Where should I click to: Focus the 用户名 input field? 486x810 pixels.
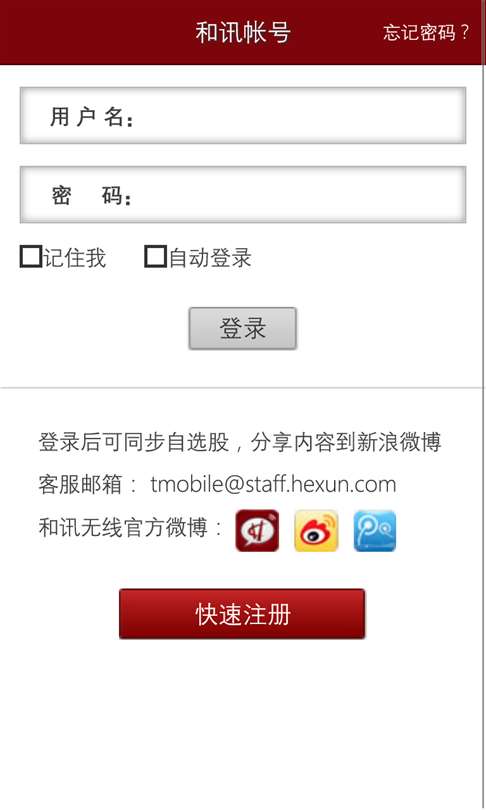243,116
